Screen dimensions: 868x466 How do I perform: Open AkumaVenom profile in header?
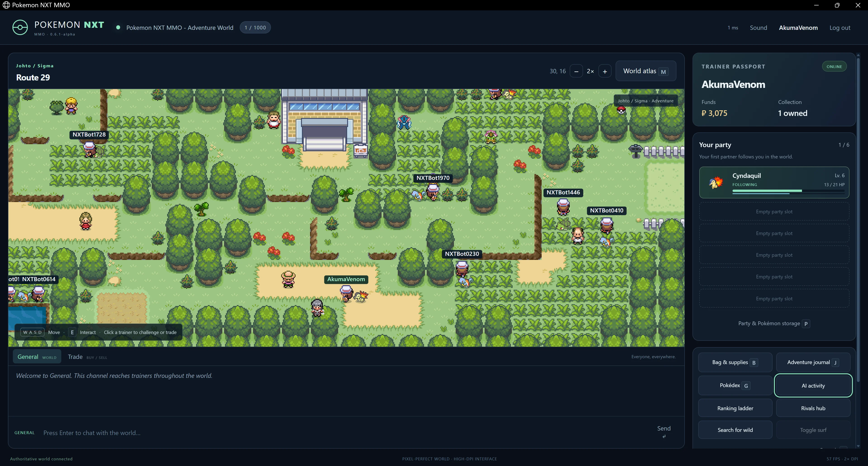click(798, 28)
